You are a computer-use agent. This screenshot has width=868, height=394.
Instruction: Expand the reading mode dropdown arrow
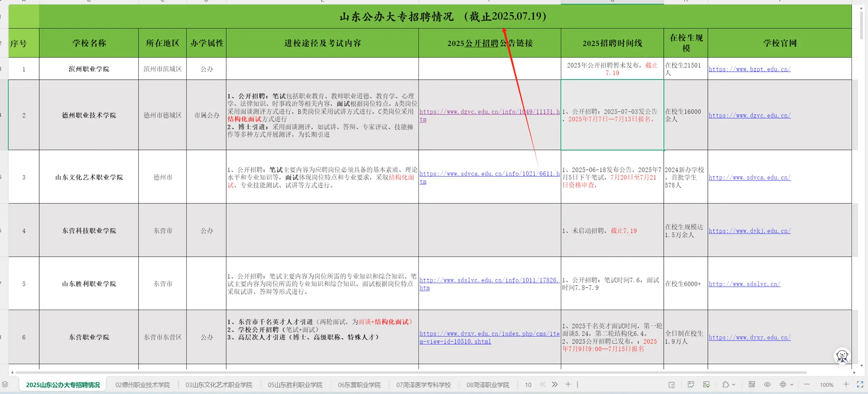coord(792,385)
